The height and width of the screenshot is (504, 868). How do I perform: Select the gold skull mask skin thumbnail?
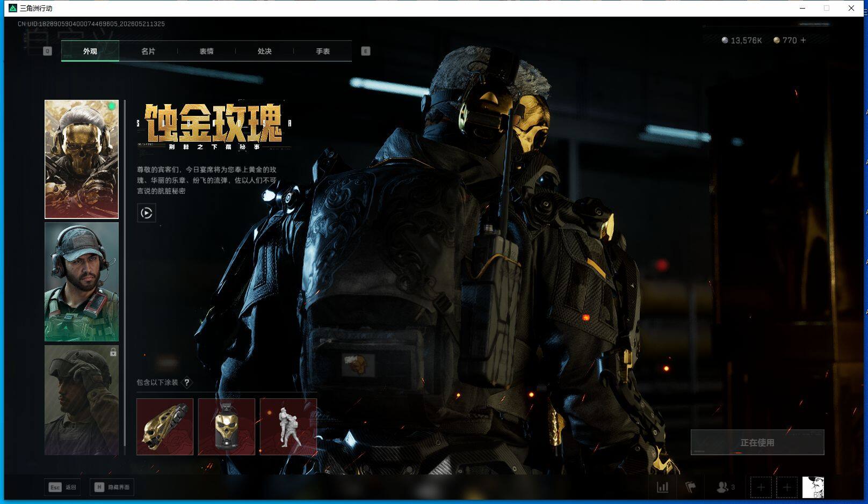pyautogui.click(x=82, y=159)
